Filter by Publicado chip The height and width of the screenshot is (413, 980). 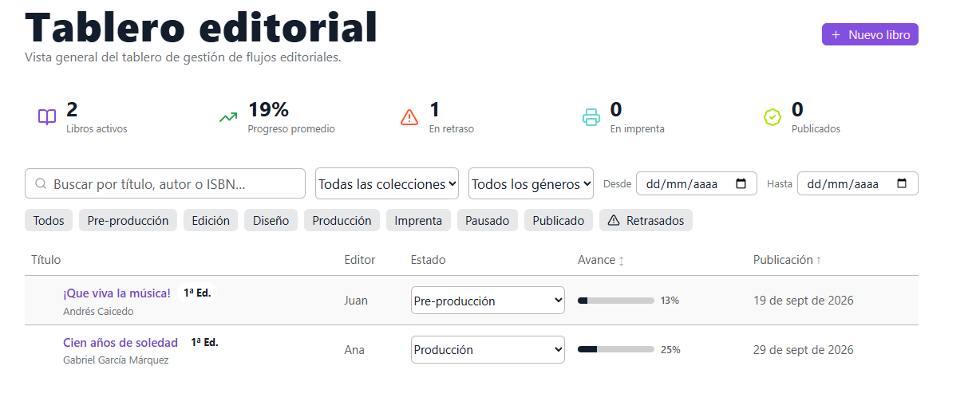coord(559,221)
